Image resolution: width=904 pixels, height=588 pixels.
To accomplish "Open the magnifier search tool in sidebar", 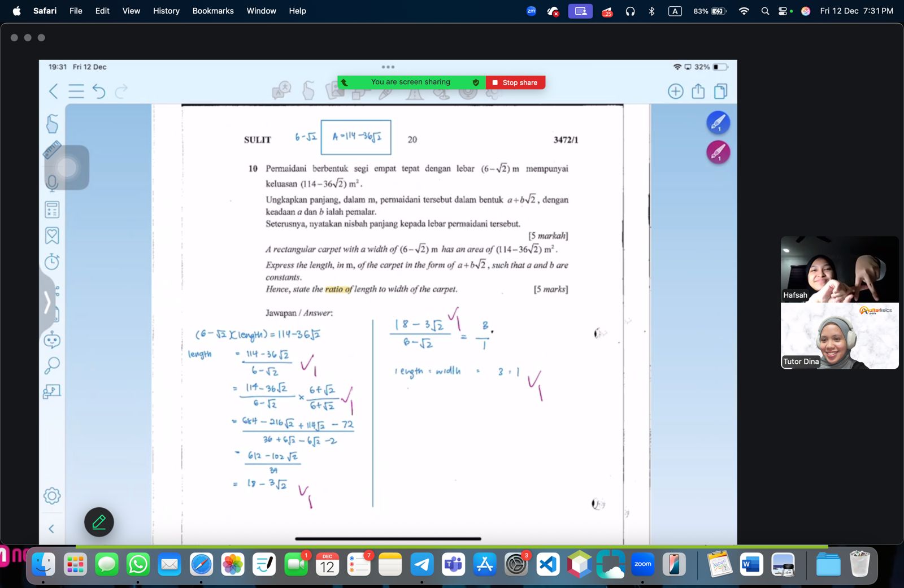I will [x=52, y=365].
